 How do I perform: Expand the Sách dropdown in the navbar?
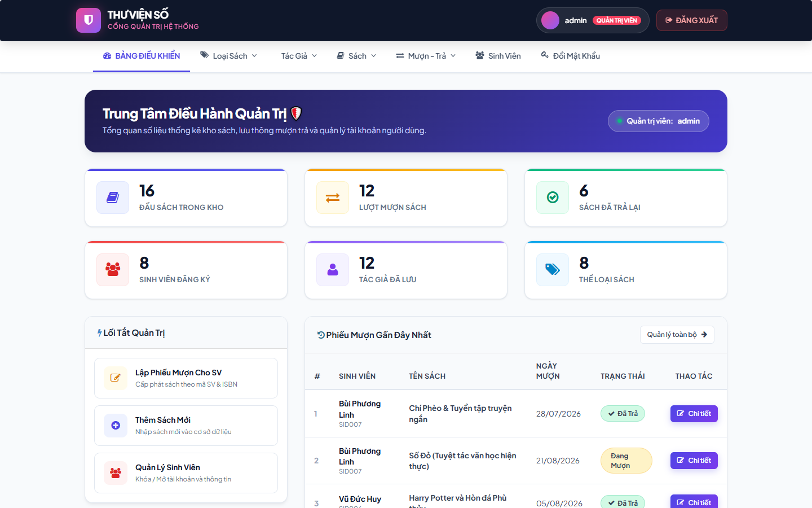(356, 56)
